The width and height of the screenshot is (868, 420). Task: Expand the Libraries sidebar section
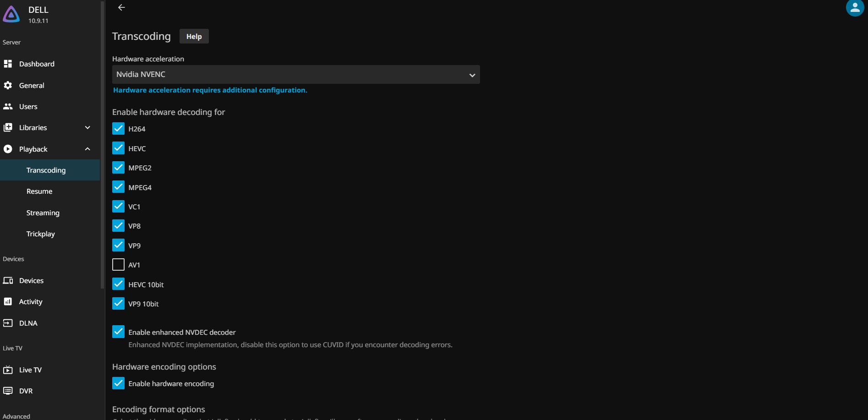point(87,128)
